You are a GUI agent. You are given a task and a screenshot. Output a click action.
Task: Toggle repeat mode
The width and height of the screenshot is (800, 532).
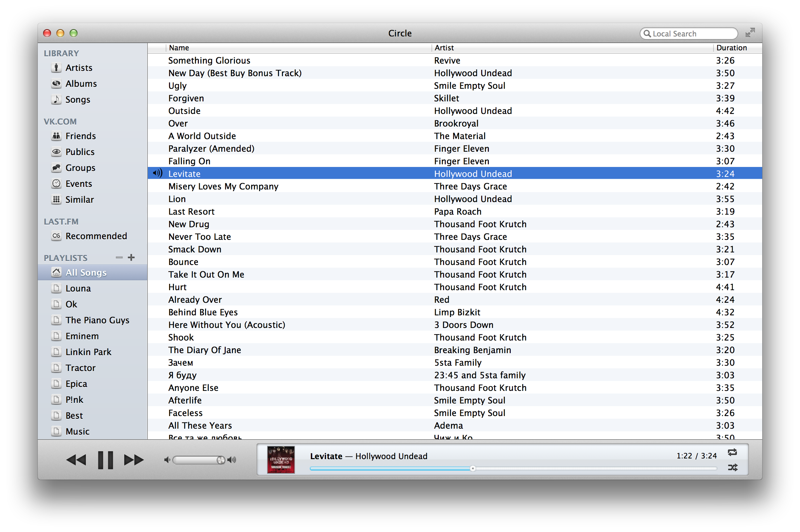[x=732, y=452]
